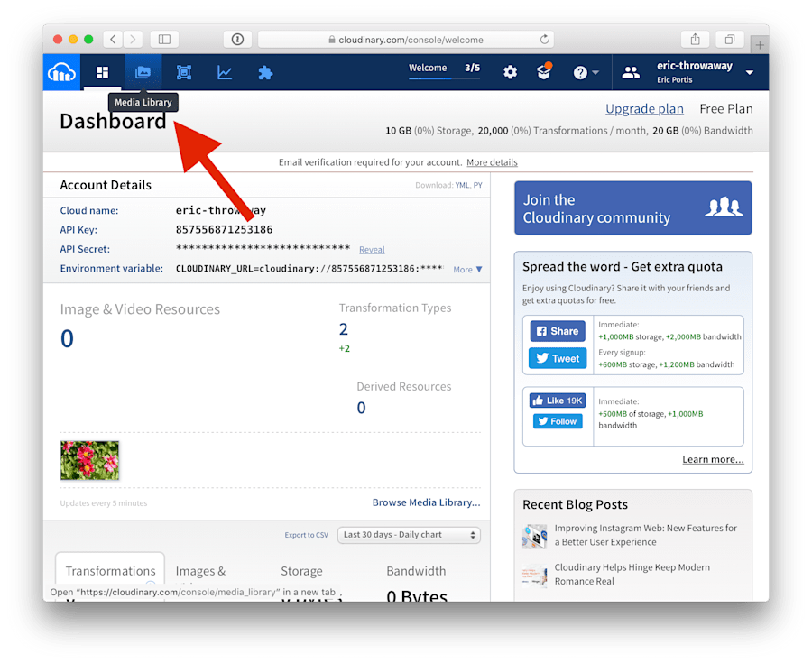Switch to the Transformations chart tab
812x663 pixels.
[x=110, y=571]
